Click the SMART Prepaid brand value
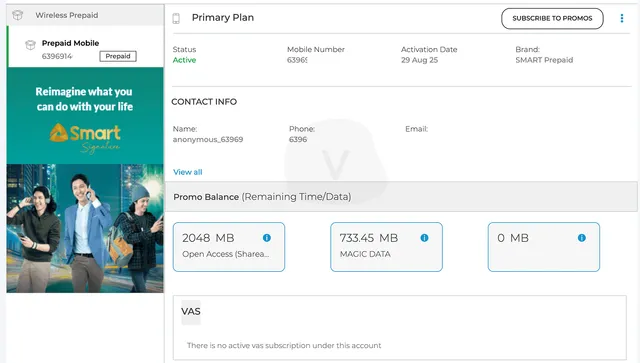 544,60
